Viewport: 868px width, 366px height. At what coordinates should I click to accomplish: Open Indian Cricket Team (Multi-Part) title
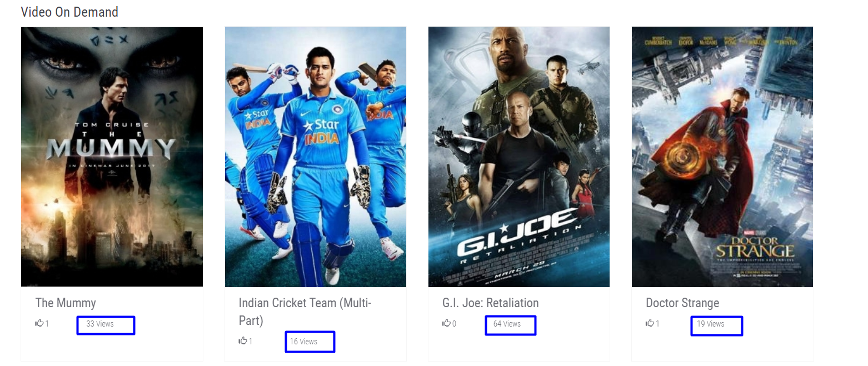point(305,312)
